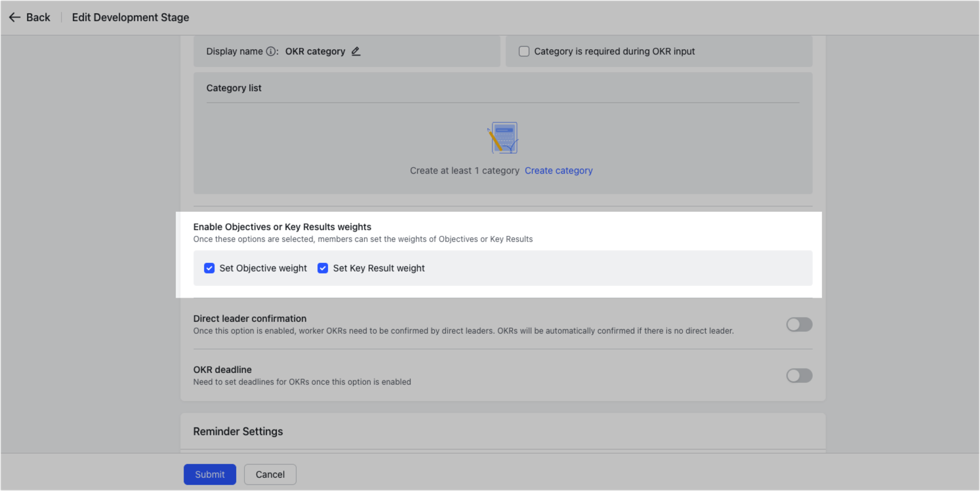The image size is (980, 491).
Task: Turn on the OKR deadline switch
Action: click(x=799, y=375)
